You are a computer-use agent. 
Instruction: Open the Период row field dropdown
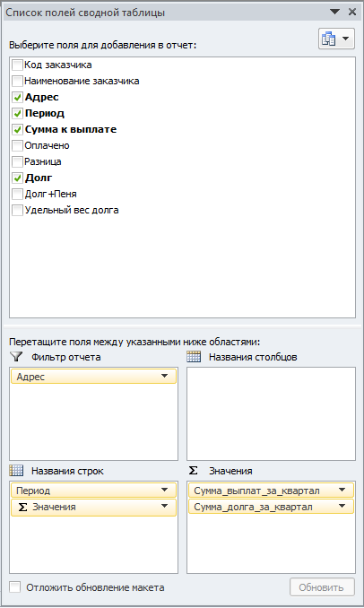[x=164, y=491]
